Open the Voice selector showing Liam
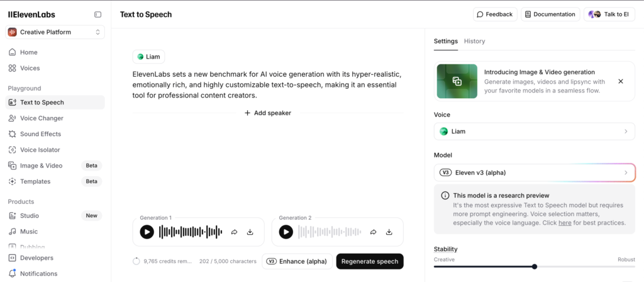 (535, 132)
